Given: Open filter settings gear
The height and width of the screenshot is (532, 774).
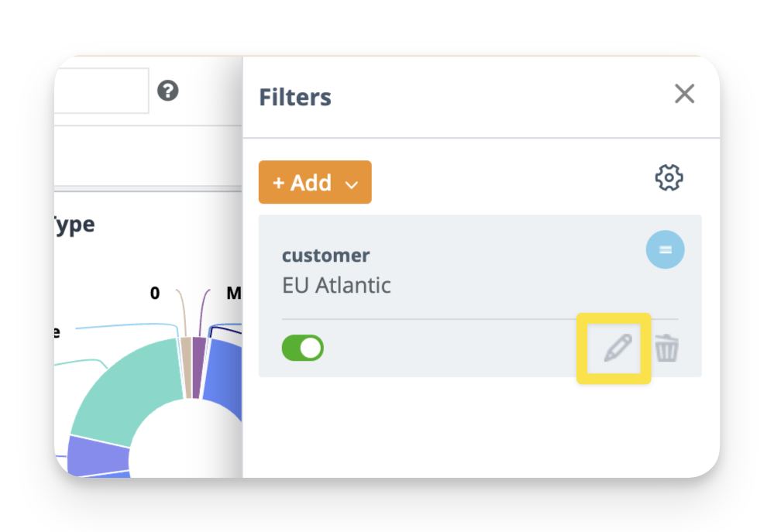Looking at the screenshot, I should pyautogui.click(x=669, y=178).
